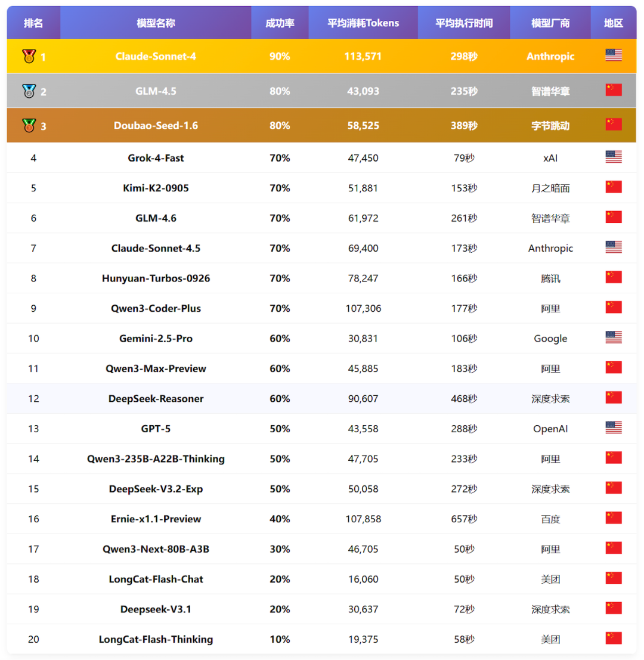This screenshot has width=644, height=660.
Task: Click the China flag in the Doubao-Seed-1.6 row
Action: click(613, 124)
